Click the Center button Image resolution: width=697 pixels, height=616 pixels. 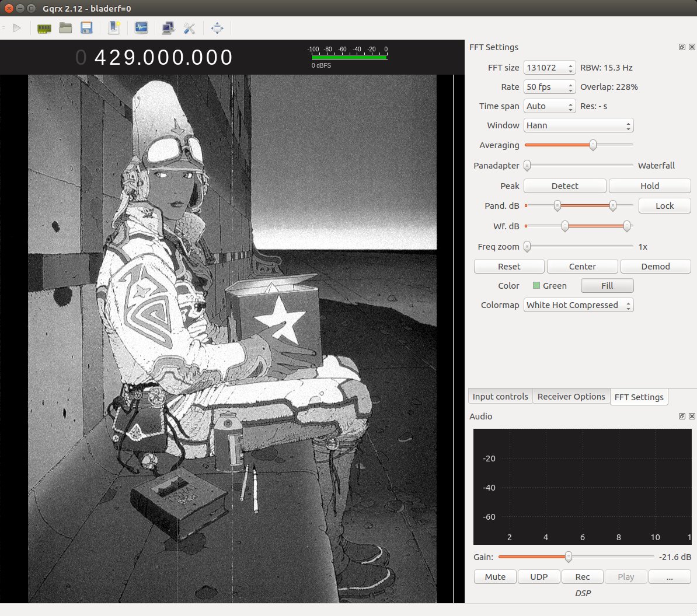[583, 266]
